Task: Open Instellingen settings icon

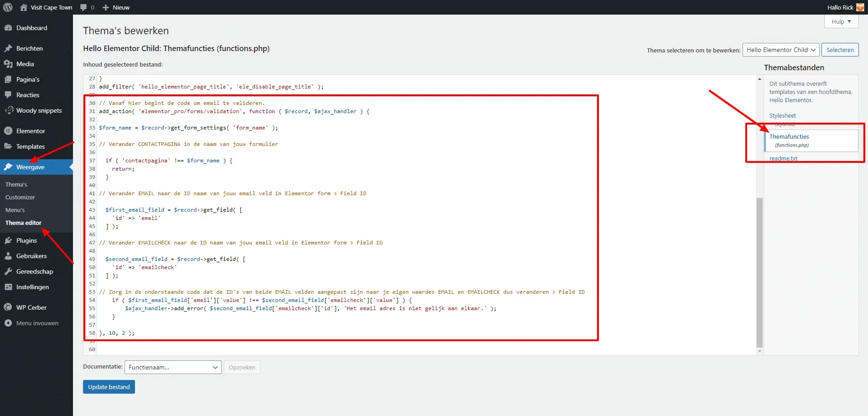Action: (8, 287)
